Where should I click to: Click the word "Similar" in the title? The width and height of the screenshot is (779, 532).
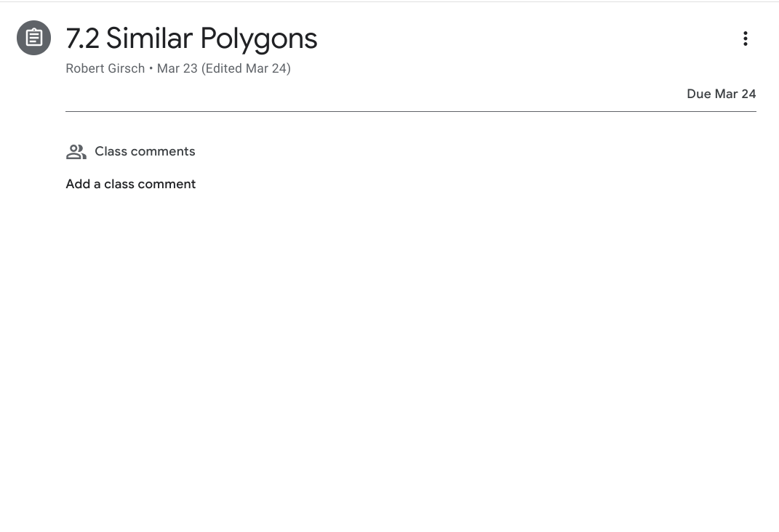pyautogui.click(x=149, y=39)
